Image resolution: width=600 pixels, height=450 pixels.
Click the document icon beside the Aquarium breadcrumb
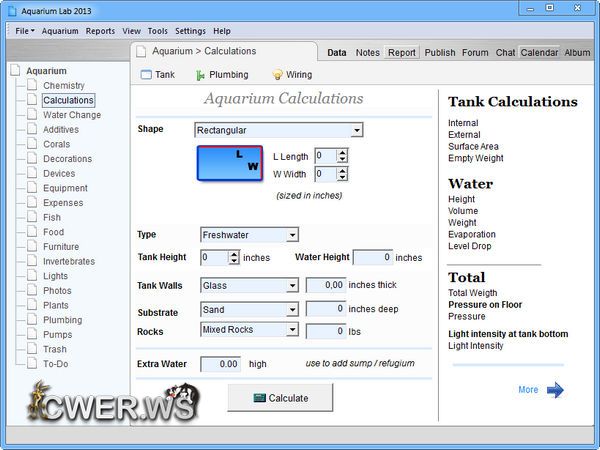tap(141, 51)
